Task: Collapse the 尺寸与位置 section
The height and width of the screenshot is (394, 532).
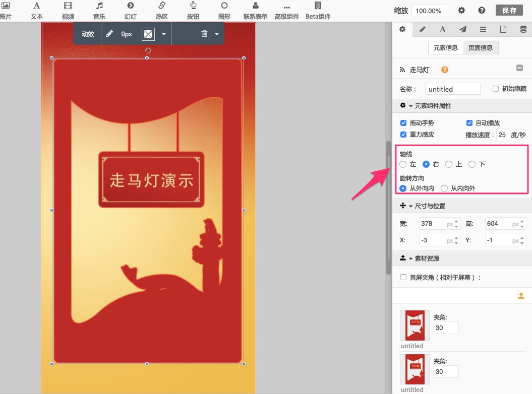Action: pyautogui.click(x=410, y=206)
